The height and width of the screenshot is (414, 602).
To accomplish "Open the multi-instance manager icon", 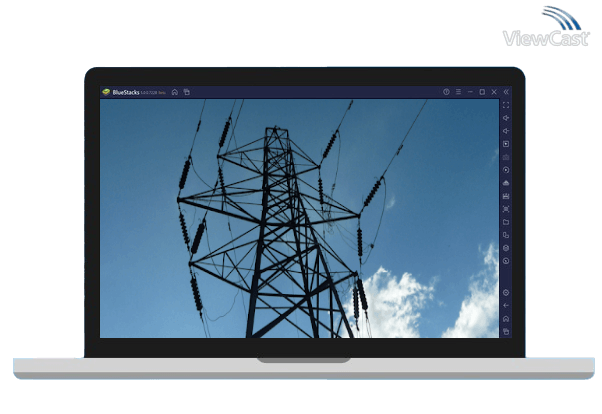I will coord(506,235).
